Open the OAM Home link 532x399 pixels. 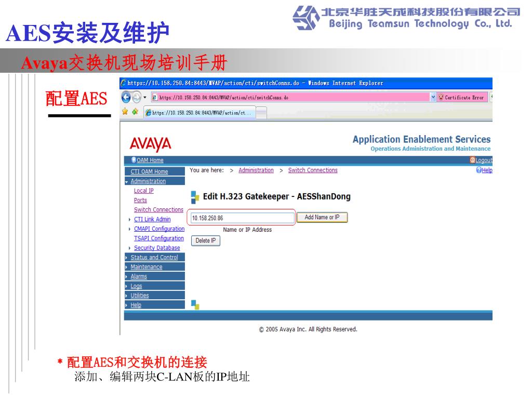[x=150, y=160]
